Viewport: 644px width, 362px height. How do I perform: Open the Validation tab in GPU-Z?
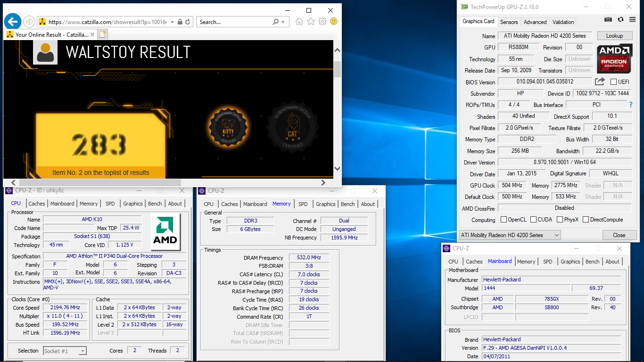click(x=563, y=22)
